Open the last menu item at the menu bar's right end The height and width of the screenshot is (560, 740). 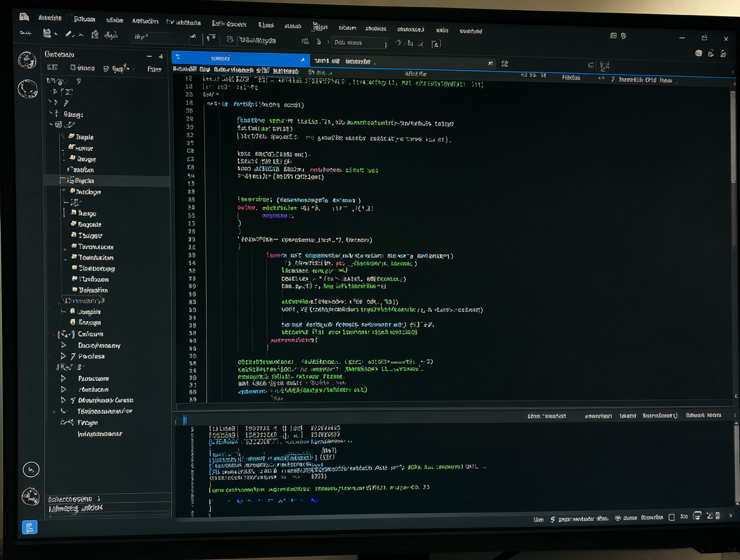[471, 31]
